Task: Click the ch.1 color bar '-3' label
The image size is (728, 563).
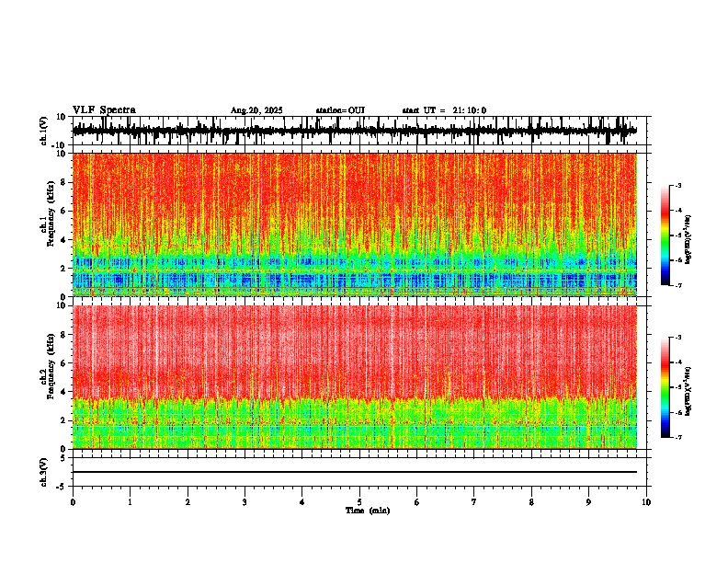Action: pyautogui.click(x=678, y=186)
